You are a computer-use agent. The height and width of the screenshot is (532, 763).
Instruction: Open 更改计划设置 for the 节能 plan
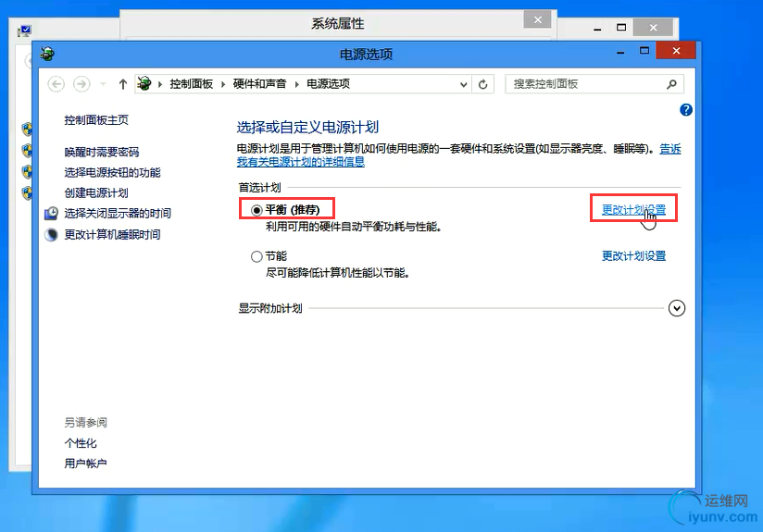pyautogui.click(x=633, y=255)
